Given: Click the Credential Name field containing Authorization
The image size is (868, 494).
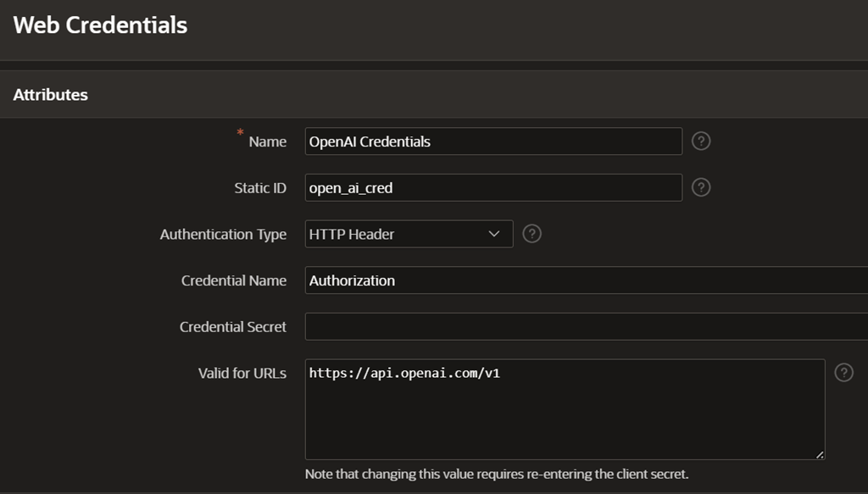Looking at the screenshot, I should (585, 280).
